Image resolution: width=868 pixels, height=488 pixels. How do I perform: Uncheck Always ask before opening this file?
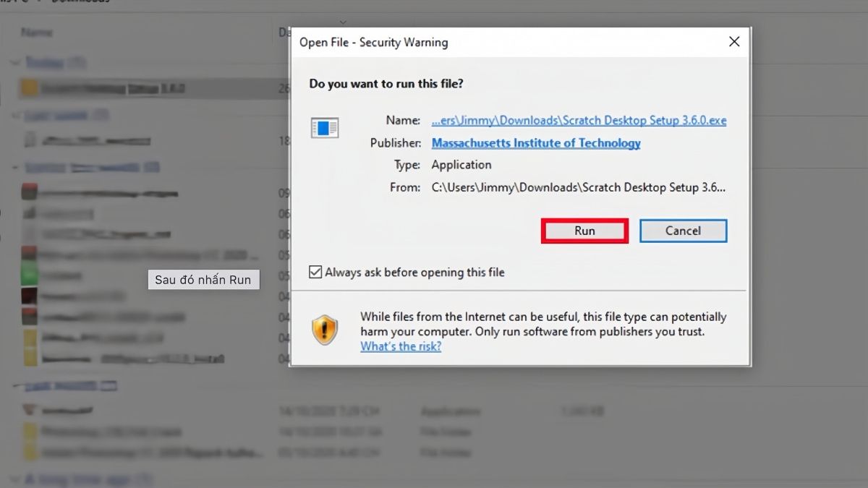[315, 273]
